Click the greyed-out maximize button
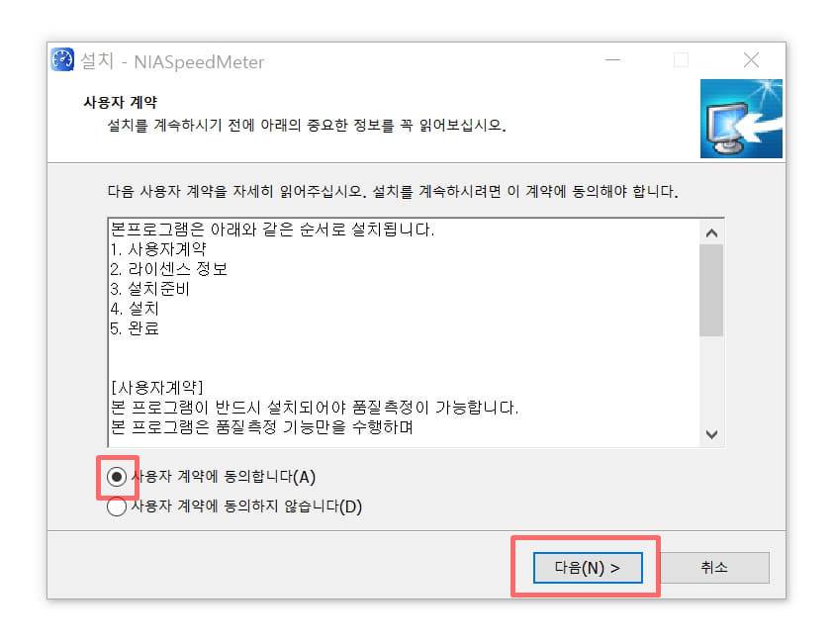 [681, 60]
